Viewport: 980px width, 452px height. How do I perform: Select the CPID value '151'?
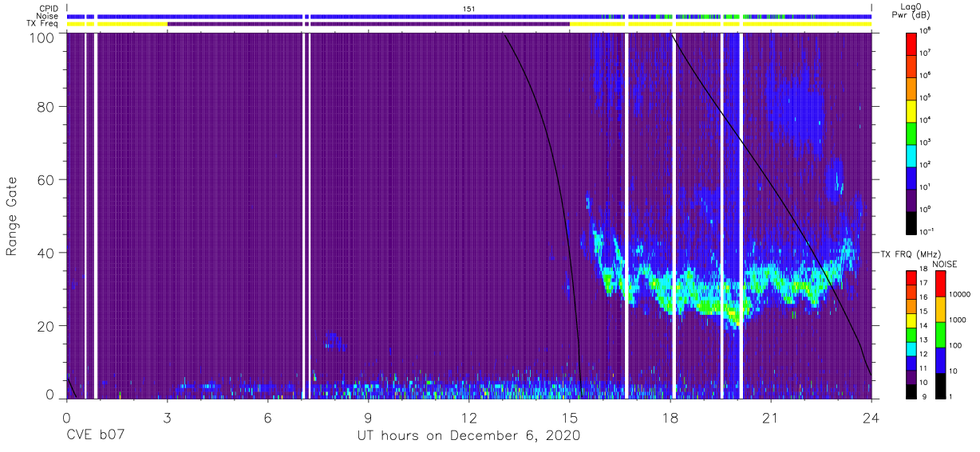pyautogui.click(x=469, y=8)
